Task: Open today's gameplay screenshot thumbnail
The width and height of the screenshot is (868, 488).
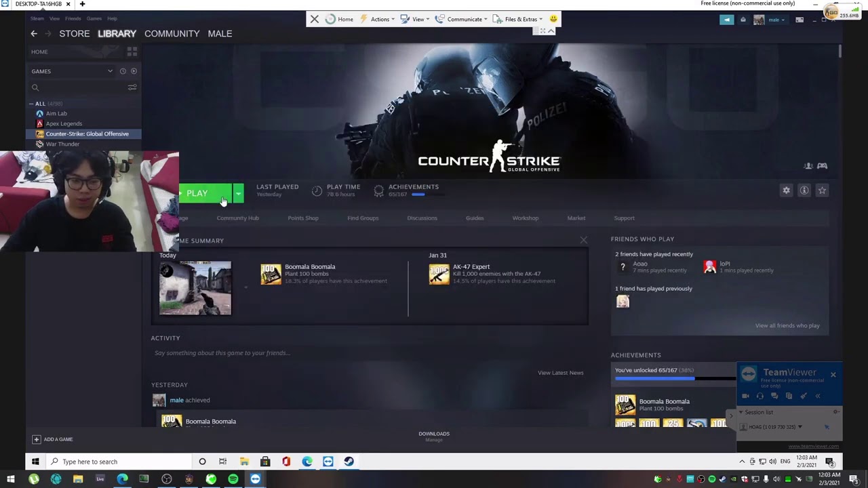Action: pyautogui.click(x=195, y=288)
